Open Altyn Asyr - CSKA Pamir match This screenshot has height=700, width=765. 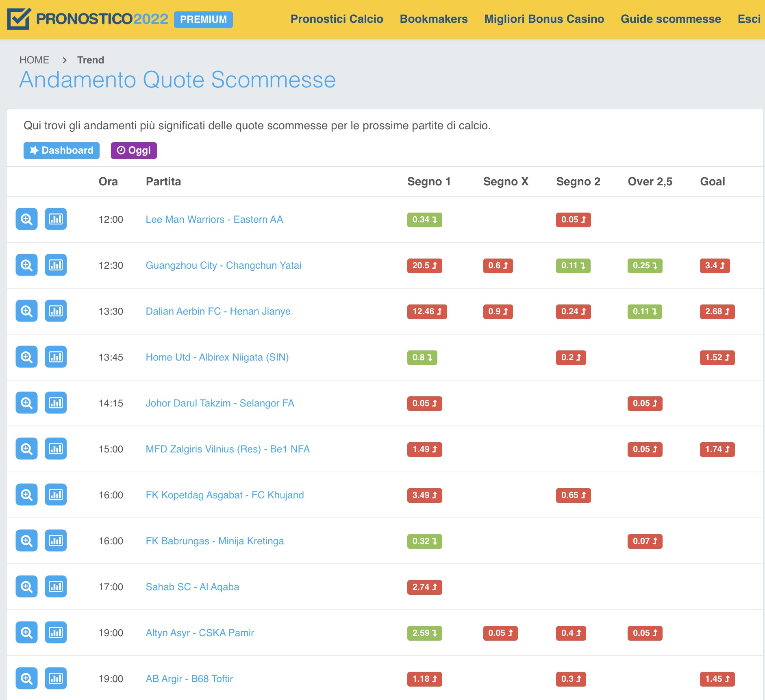coord(200,633)
